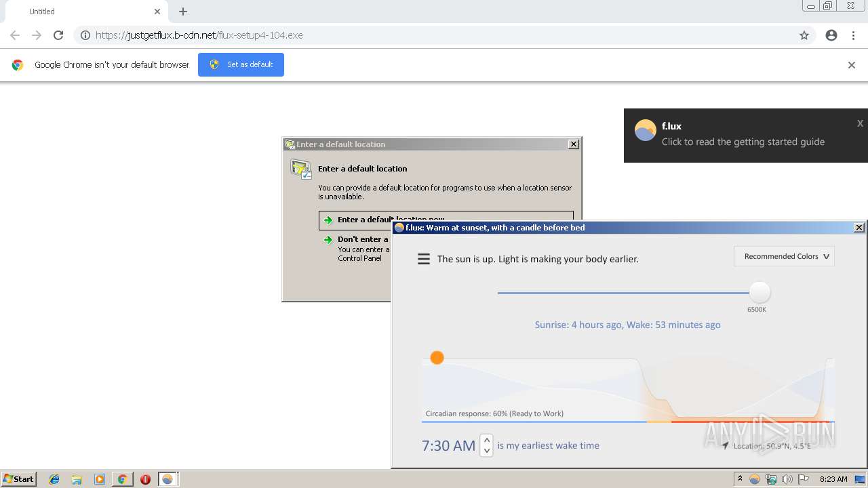Image resolution: width=868 pixels, height=488 pixels.
Task: Click the Location 50.9°N, 4.5°E text
Action: pyautogui.click(x=772, y=446)
